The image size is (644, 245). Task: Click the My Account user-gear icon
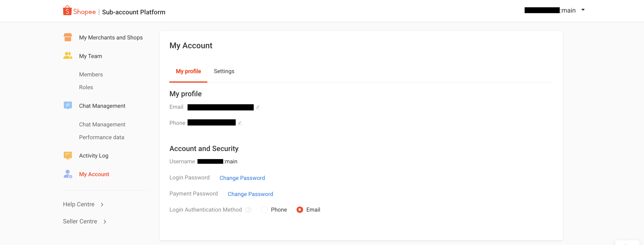pyautogui.click(x=68, y=174)
